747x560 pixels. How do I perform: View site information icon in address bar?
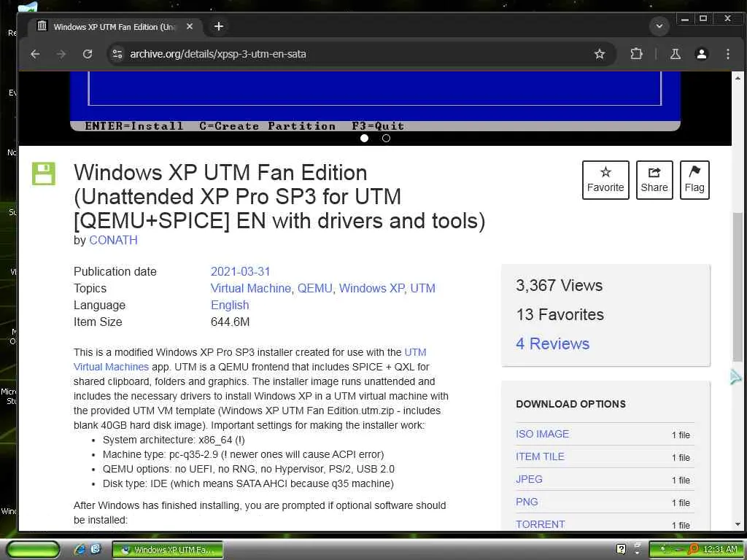click(x=117, y=54)
